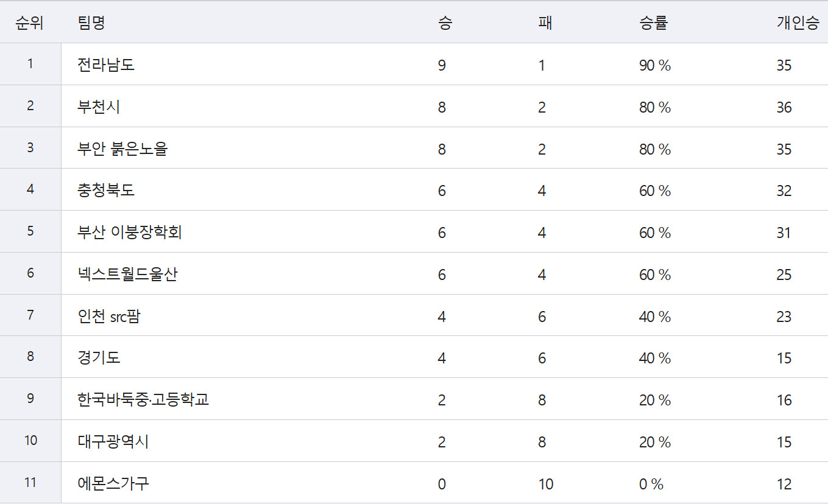Open the 부안 붉은노을 team entry

[x=122, y=149]
